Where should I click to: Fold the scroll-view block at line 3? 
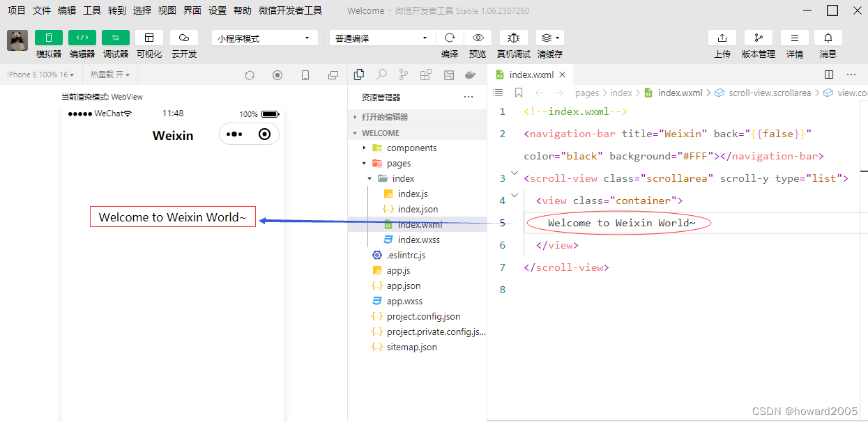click(x=515, y=173)
